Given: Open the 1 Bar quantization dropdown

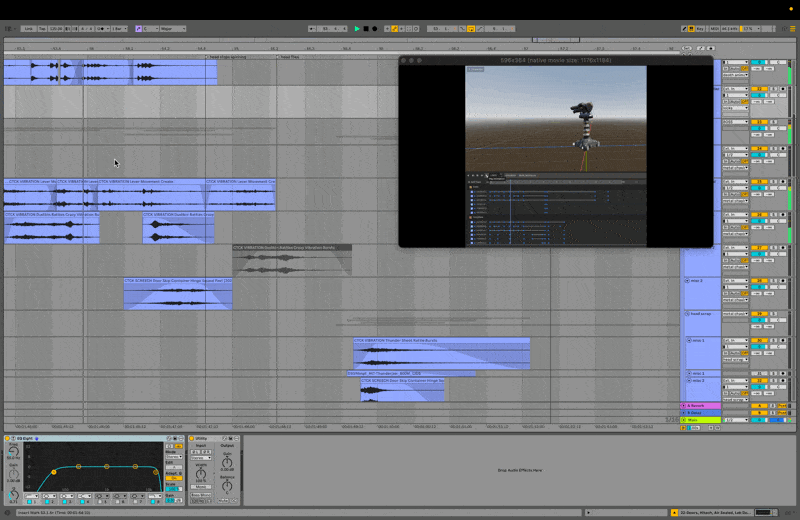Looking at the screenshot, I should click(x=119, y=29).
